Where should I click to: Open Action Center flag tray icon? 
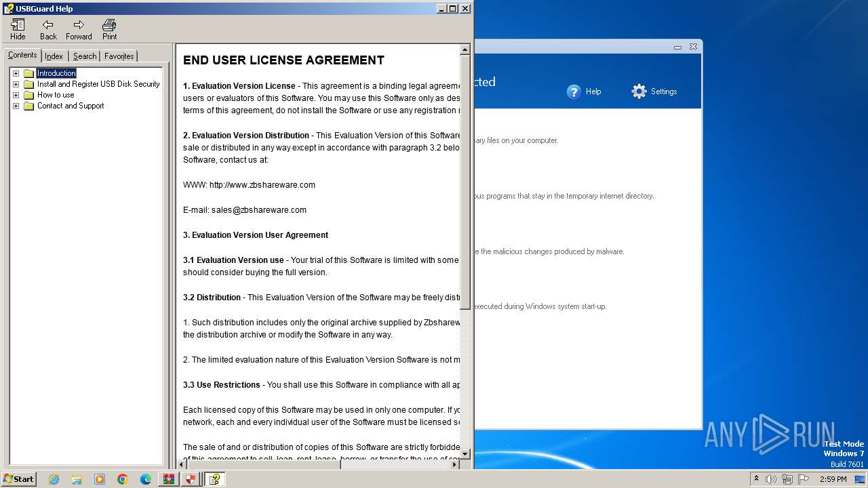click(804, 479)
